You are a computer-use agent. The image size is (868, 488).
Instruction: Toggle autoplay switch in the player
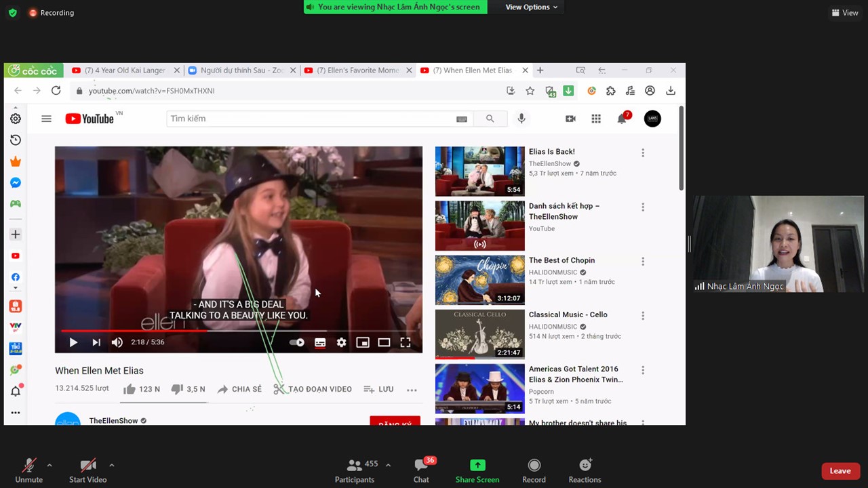(x=297, y=342)
